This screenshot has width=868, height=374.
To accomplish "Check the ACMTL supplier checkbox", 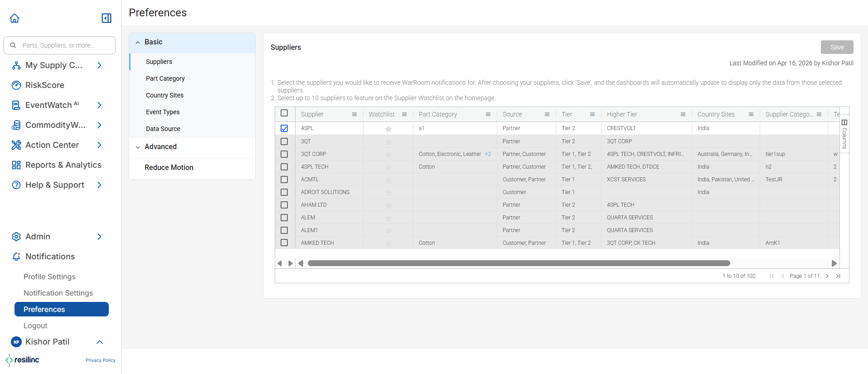I will (x=284, y=180).
